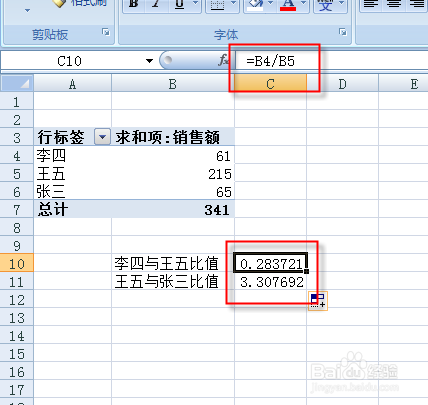Align text left
This screenshot has width=428, height=405.
371,4
